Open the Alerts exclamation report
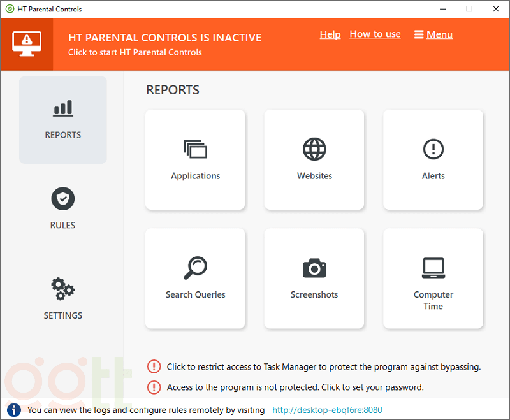This screenshot has height=420, width=510. [x=433, y=159]
